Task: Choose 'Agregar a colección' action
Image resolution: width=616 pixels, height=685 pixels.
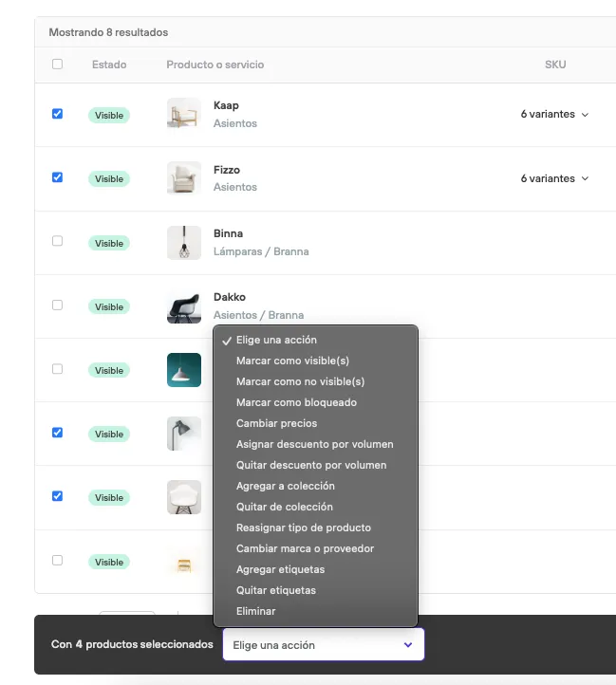Action: [x=315, y=486]
